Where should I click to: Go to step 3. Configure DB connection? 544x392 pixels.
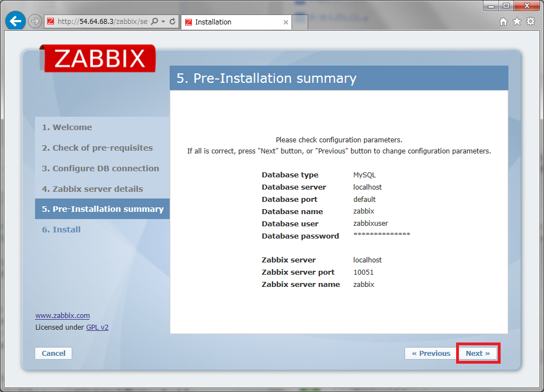(100, 168)
